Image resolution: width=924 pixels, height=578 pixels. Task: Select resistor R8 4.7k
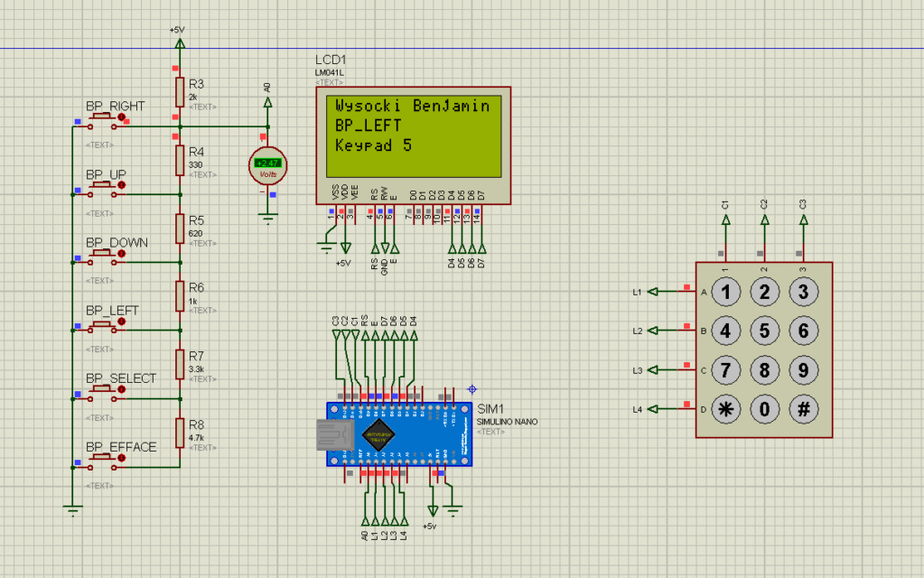pos(180,433)
